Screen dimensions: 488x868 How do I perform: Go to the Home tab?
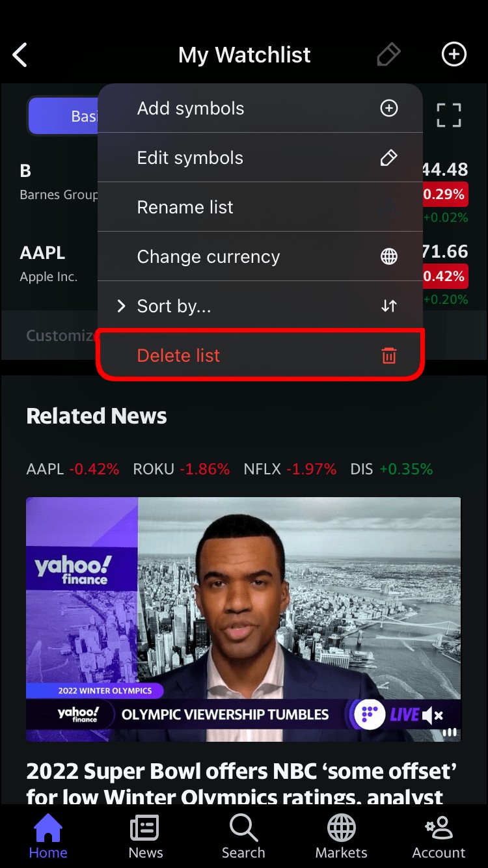(x=48, y=837)
